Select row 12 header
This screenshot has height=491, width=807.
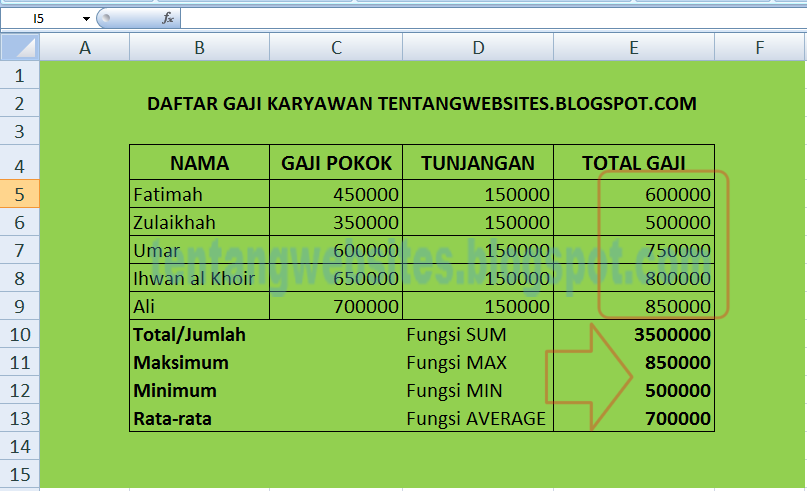pyautogui.click(x=20, y=390)
